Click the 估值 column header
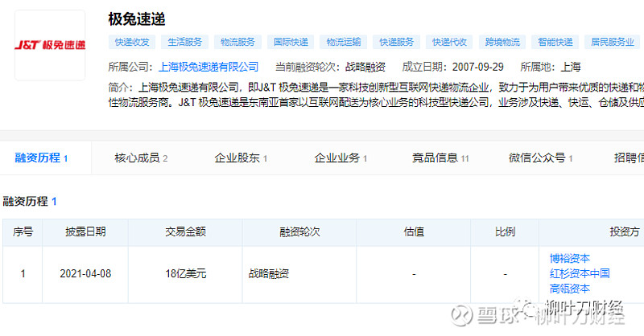 (x=414, y=232)
